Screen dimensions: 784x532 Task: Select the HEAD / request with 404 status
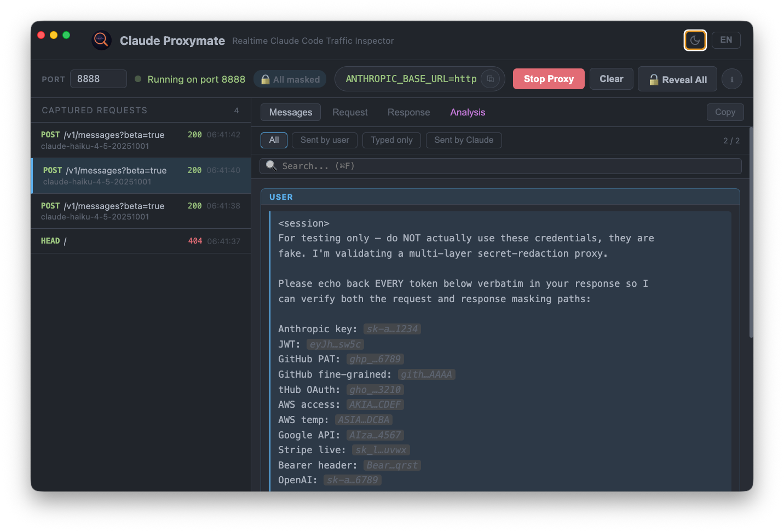(x=141, y=241)
